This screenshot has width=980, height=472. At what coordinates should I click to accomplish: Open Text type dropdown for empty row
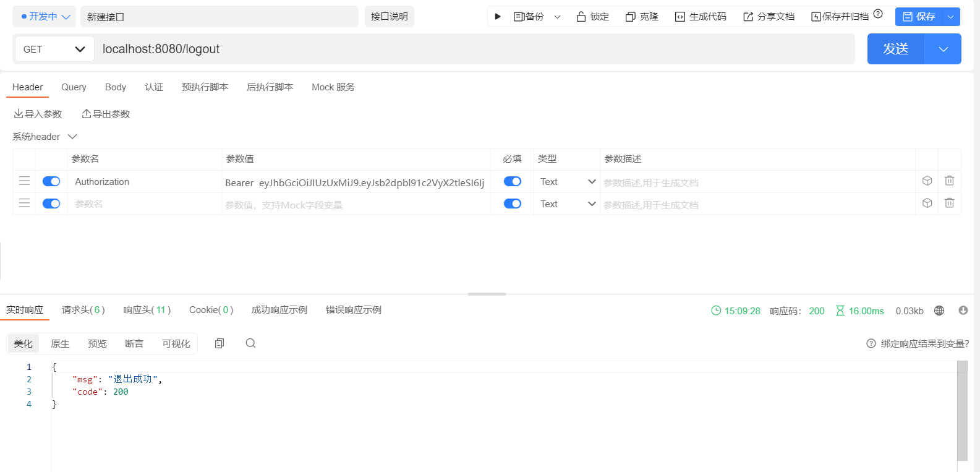(568, 204)
